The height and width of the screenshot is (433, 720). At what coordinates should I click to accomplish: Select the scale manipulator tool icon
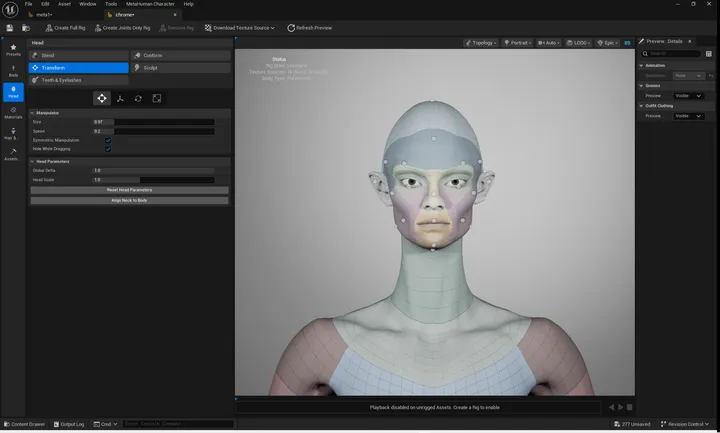[157, 98]
